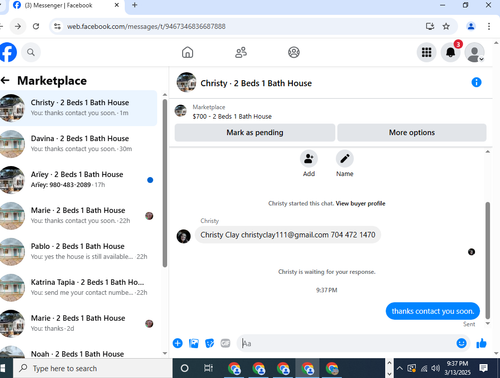
Task: View site information icon in address bar
Action: coord(57,26)
